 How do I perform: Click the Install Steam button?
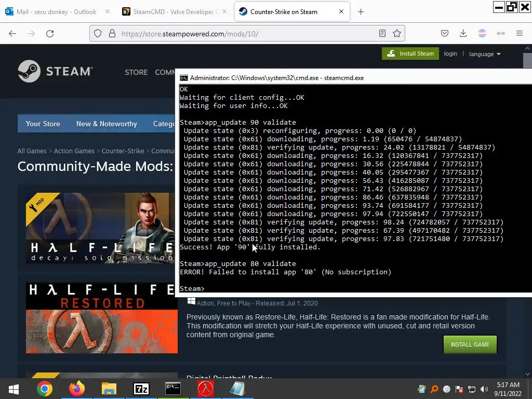point(410,54)
